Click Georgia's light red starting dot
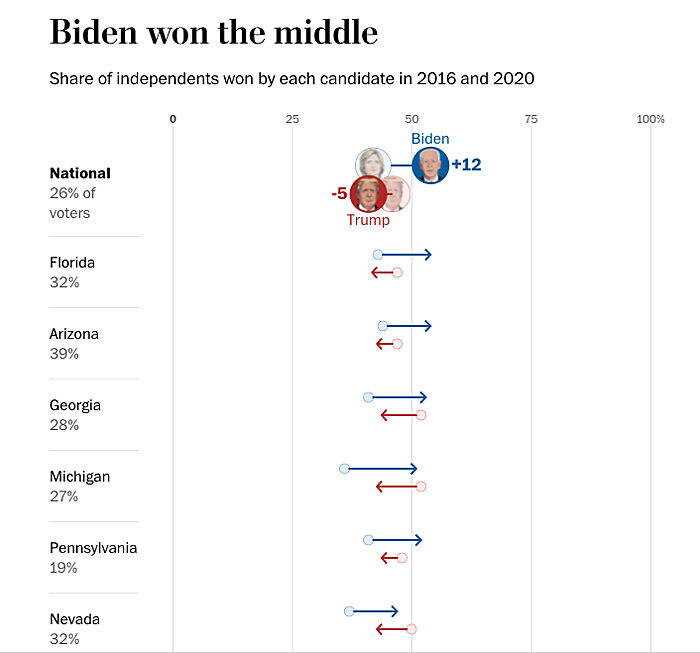This screenshot has height=653, width=700. point(421,415)
